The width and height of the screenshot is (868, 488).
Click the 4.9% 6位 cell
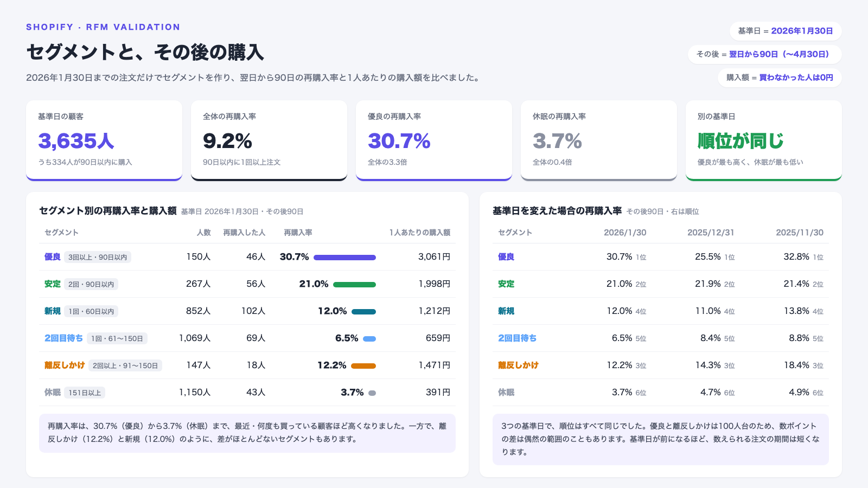click(806, 393)
